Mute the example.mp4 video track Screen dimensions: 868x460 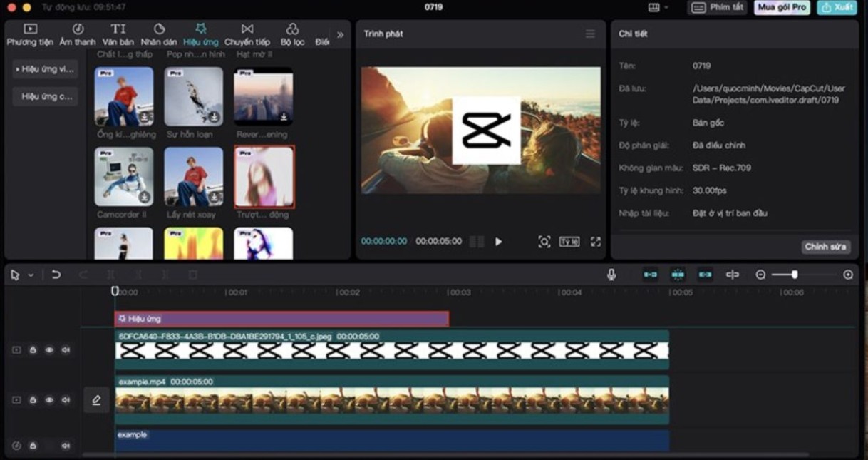click(66, 400)
